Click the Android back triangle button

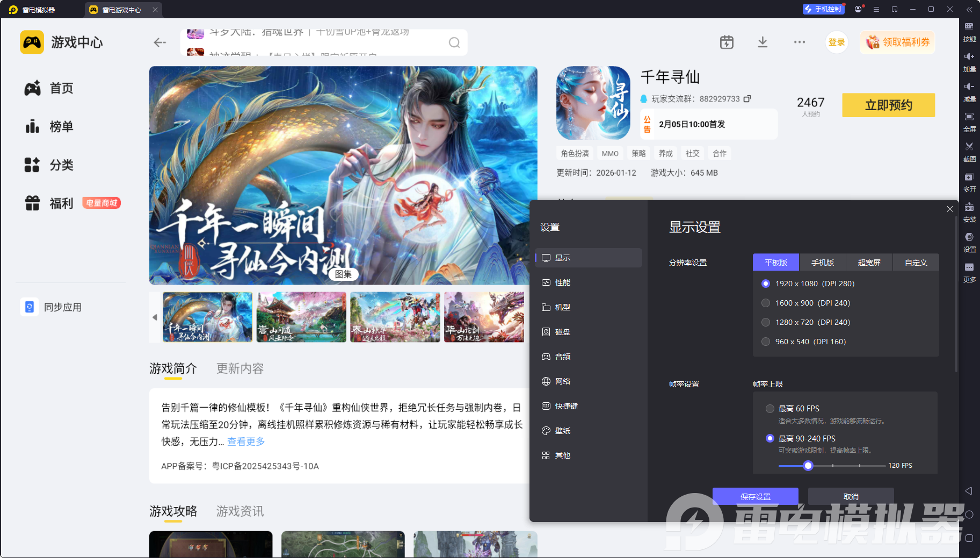click(x=969, y=491)
